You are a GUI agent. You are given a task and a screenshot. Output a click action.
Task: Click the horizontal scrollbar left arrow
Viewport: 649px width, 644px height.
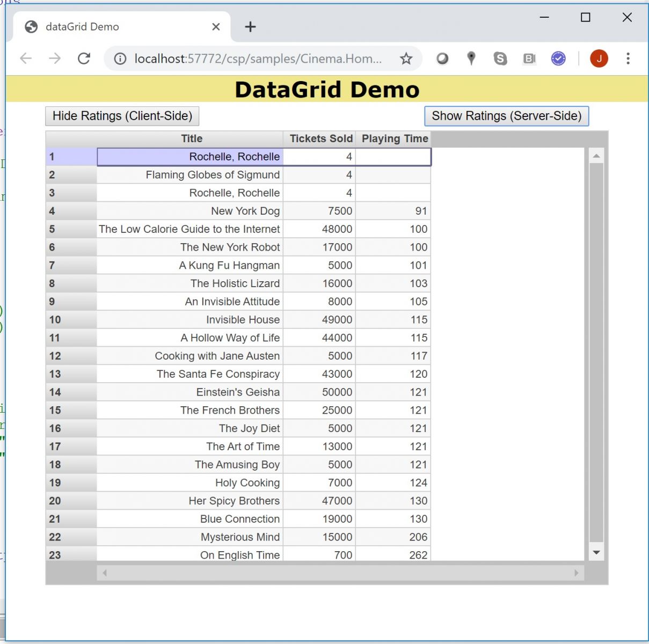click(105, 573)
